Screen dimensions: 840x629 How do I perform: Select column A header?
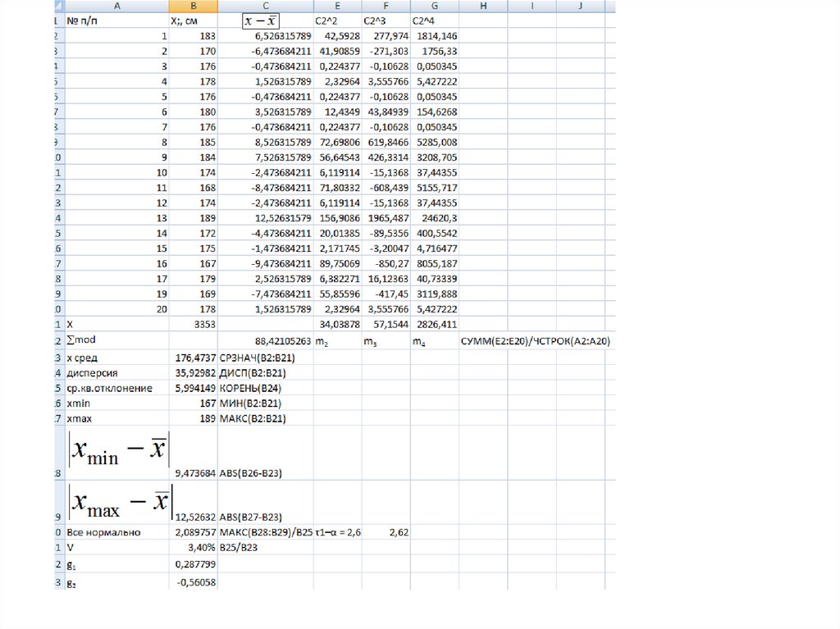point(116,6)
